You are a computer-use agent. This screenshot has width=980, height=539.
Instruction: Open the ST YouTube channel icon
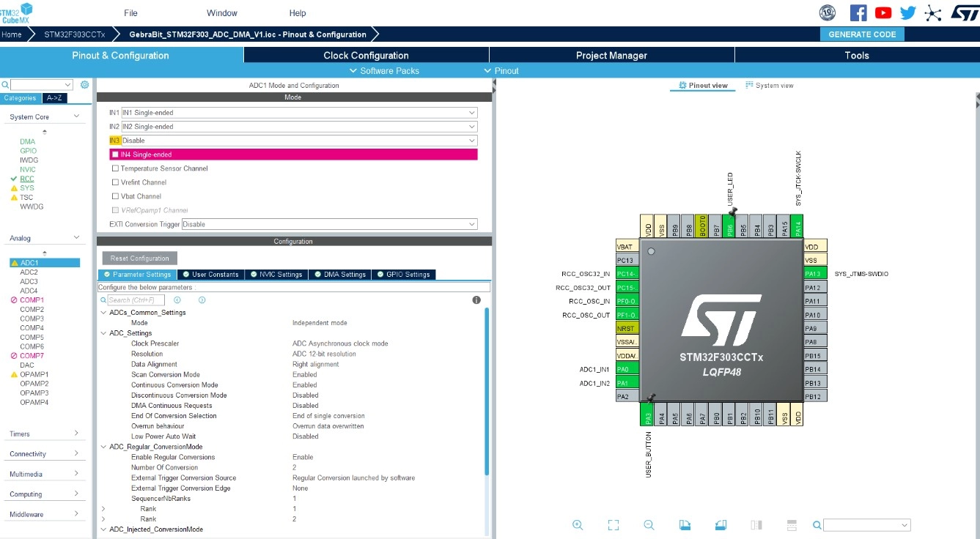tap(883, 12)
